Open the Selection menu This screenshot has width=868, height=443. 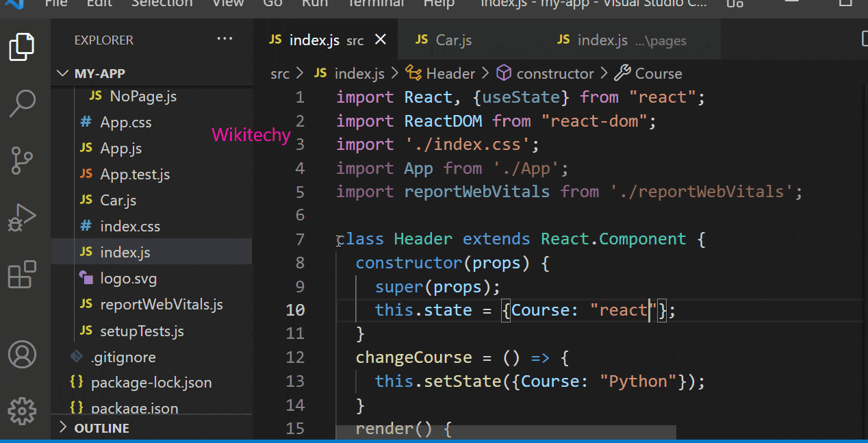coord(163,3)
